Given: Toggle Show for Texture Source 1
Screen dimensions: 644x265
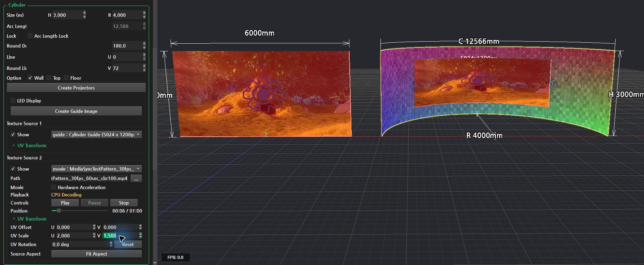Looking at the screenshot, I should pyautogui.click(x=13, y=135).
